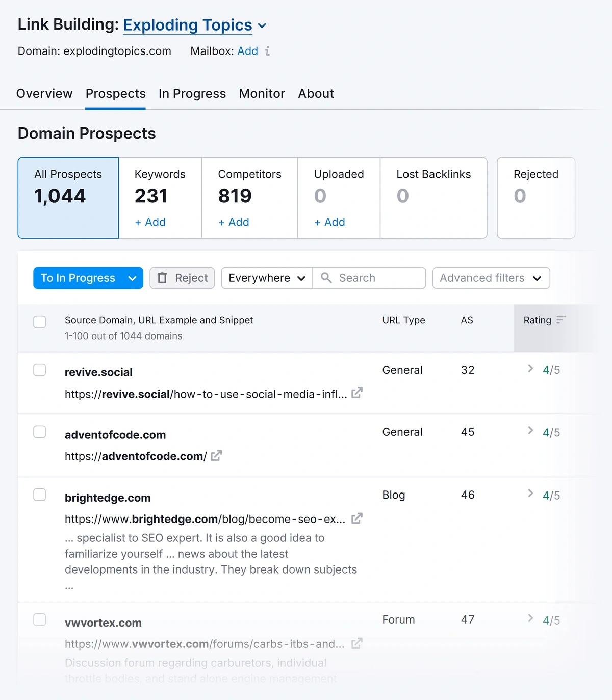Screen dimensions: 612x700
Task: Open external link icon for brightedge.com URL
Action: coord(357,518)
